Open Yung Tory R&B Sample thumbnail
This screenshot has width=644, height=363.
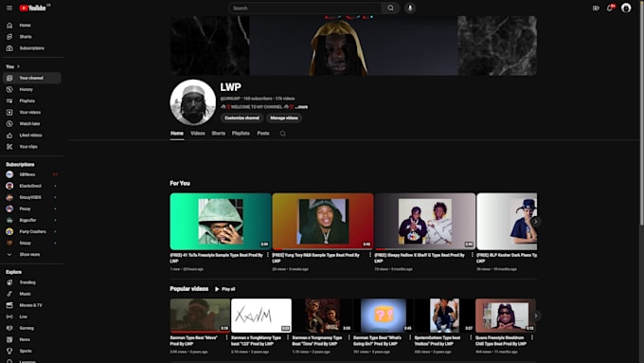click(x=323, y=222)
